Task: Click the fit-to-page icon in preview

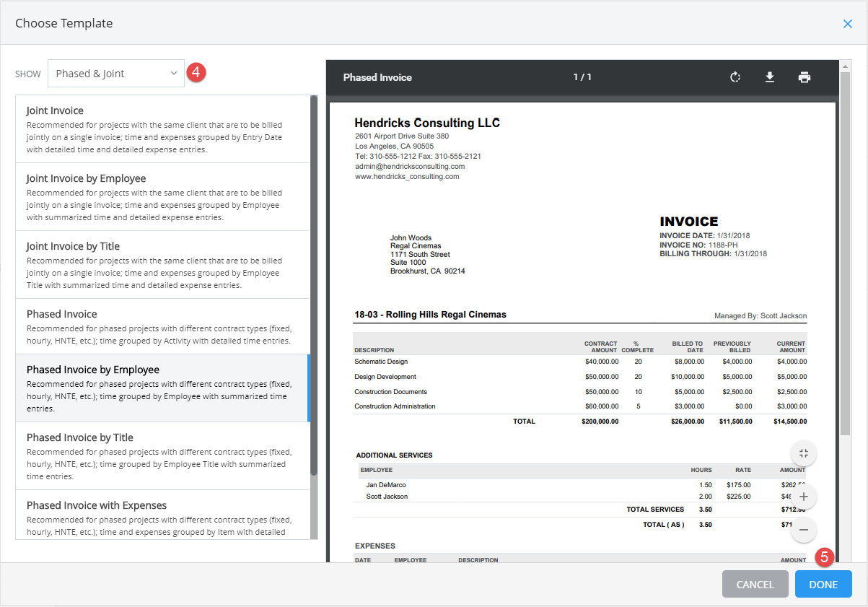Action: (804, 454)
